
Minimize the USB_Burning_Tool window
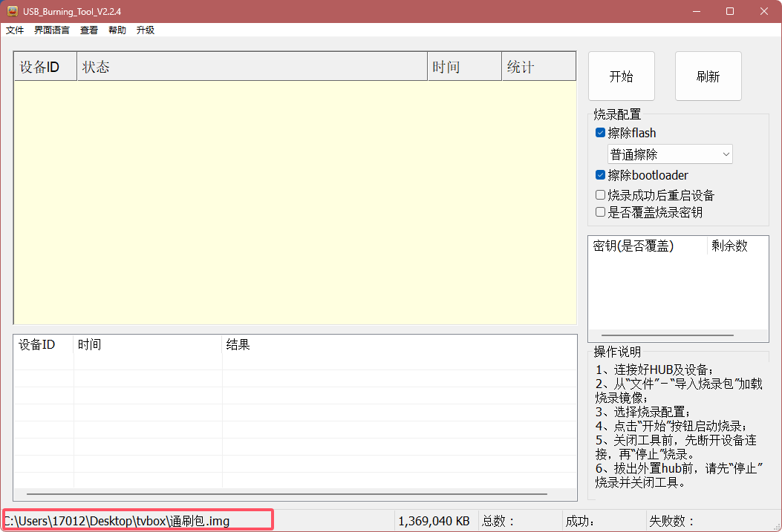tap(697, 11)
